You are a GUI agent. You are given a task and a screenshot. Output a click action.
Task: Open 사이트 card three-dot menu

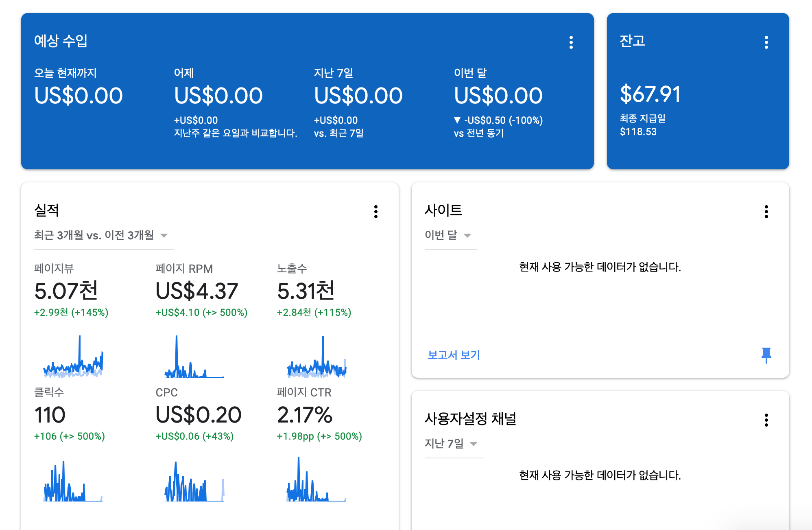pyautogui.click(x=766, y=212)
